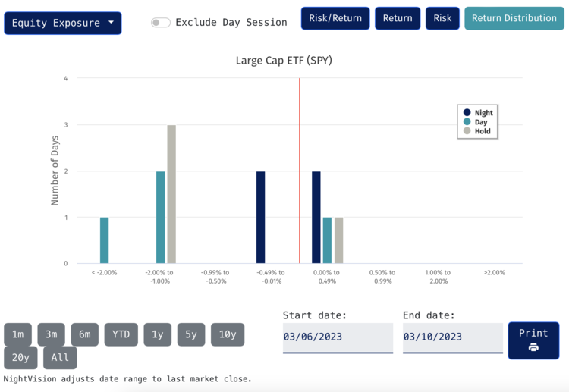Viewport: 569px width, 392px height.
Task: Set range to 1y
Action: coord(157,334)
